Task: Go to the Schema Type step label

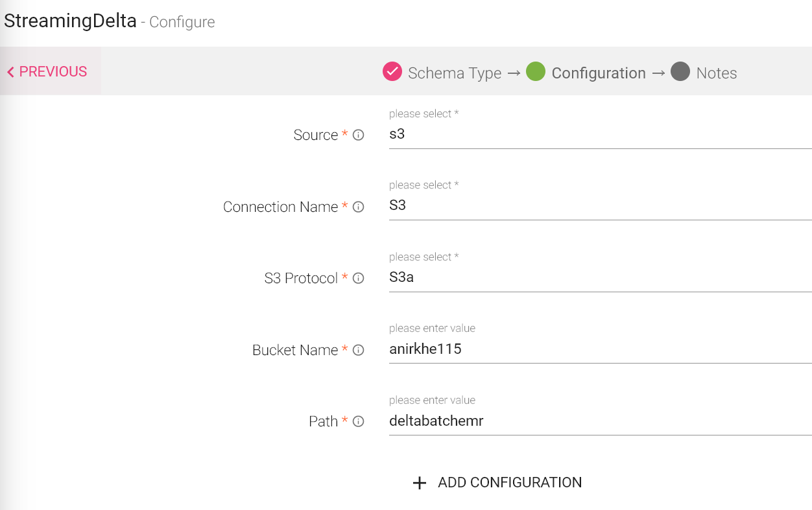Action: (455, 73)
